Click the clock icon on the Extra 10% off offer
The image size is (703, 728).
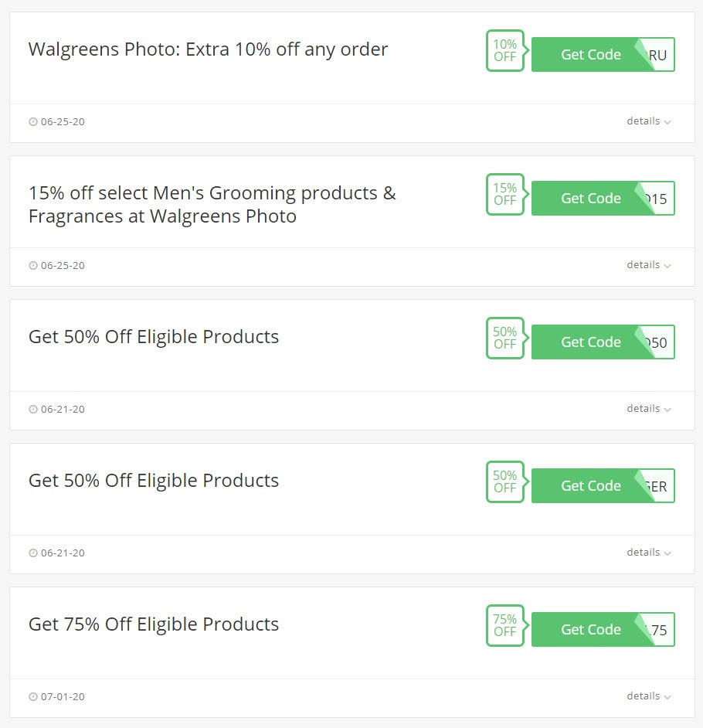(33, 122)
